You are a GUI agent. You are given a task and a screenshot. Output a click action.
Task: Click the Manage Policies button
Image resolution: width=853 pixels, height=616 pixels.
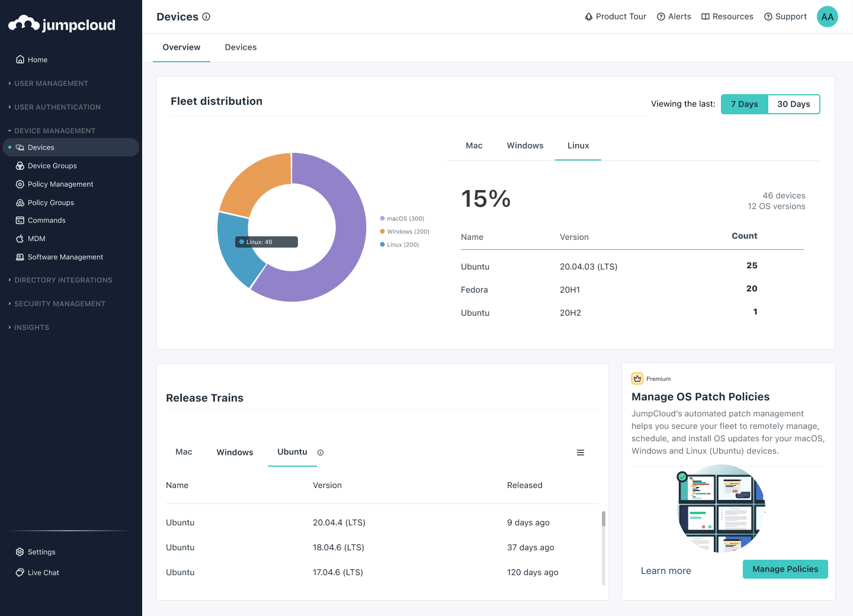click(785, 569)
